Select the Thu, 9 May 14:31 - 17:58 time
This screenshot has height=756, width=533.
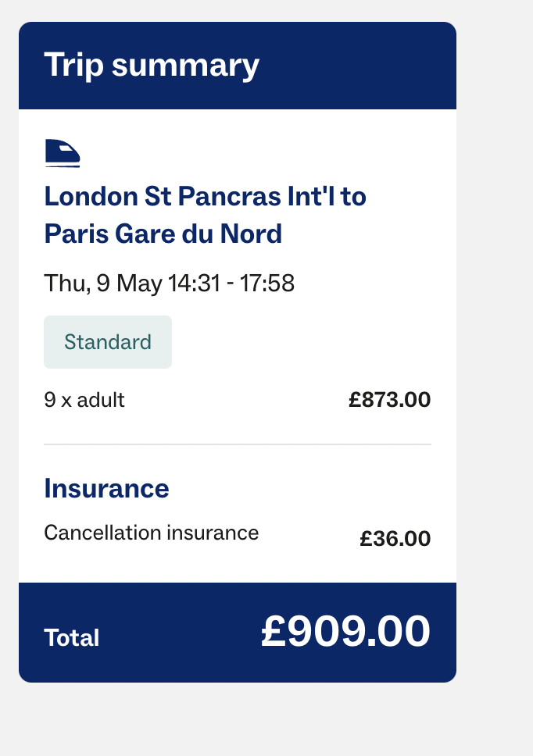(x=170, y=283)
